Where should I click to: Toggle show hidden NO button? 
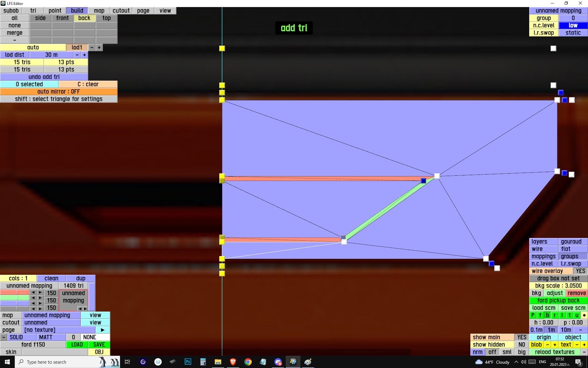tap(522, 345)
